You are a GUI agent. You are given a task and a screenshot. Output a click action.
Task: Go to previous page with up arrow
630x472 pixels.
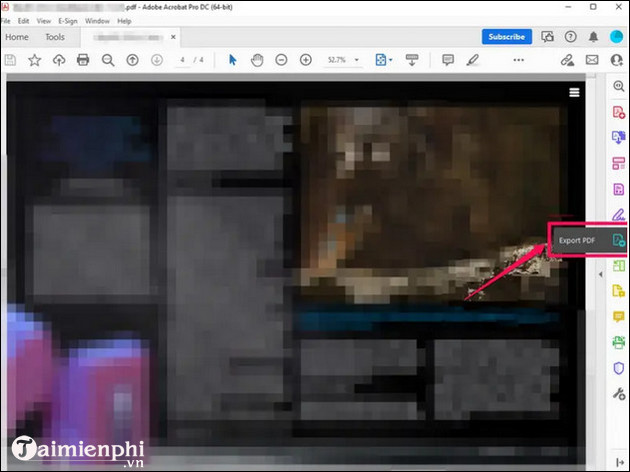click(132, 60)
